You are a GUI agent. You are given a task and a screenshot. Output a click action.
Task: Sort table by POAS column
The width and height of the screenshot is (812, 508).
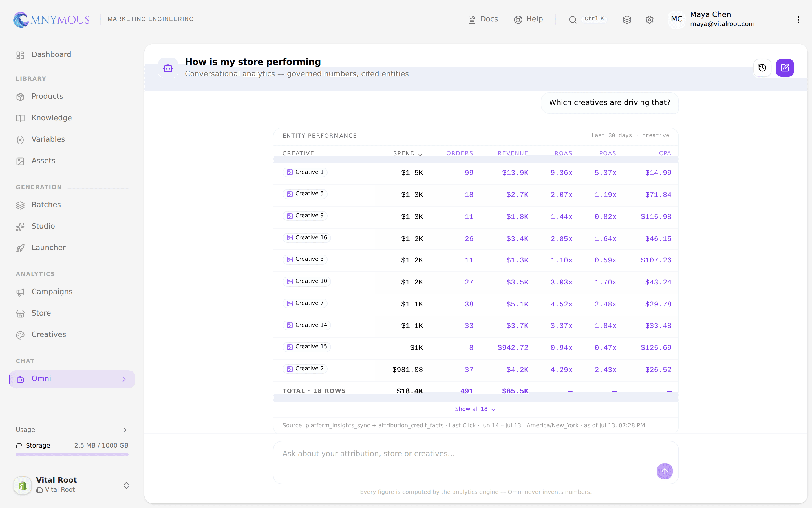pos(607,154)
